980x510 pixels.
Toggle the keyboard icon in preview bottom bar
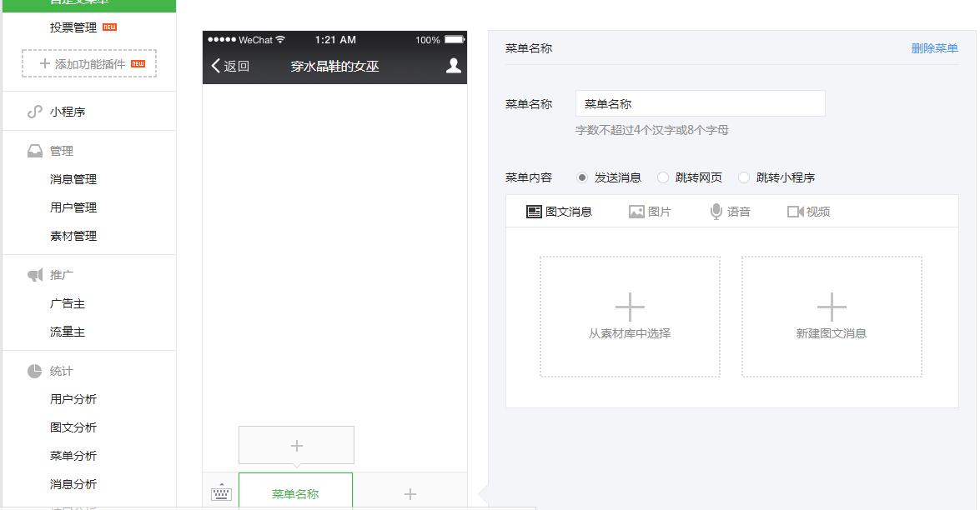click(x=221, y=492)
